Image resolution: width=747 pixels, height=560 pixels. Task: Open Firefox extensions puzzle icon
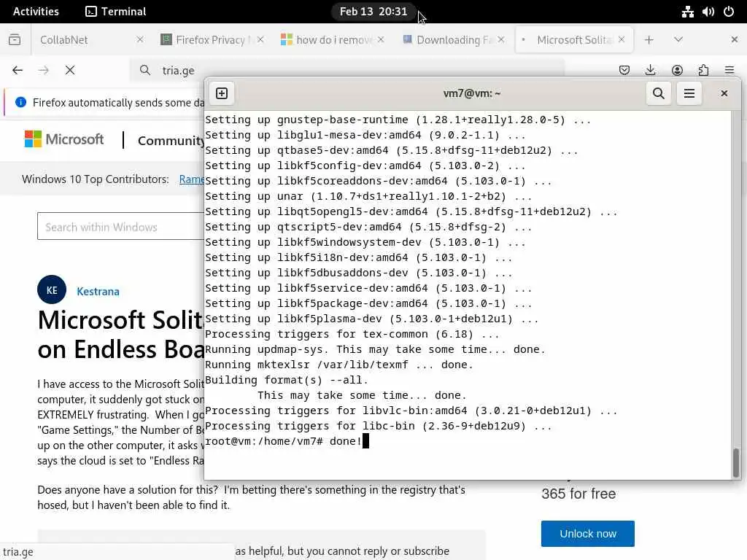click(x=703, y=71)
